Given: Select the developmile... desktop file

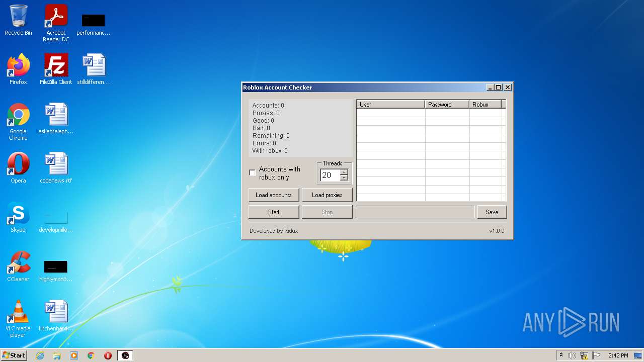Looking at the screenshot, I should click(56, 221).
